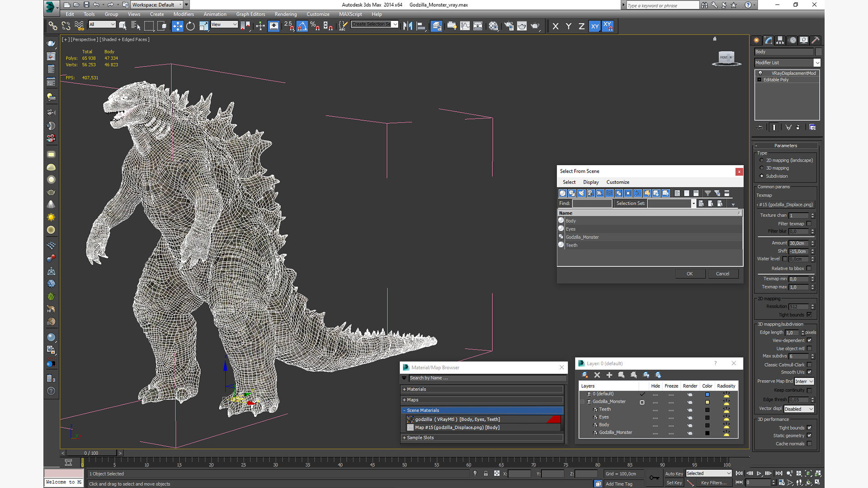Click the time slider 0 / 100
868x488 pixels.
[91, 453]
